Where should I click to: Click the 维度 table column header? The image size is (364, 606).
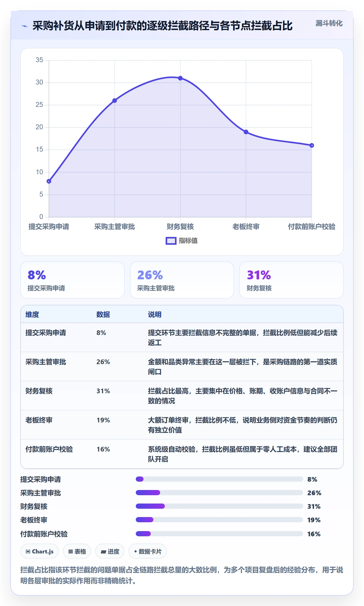tap(32, 314)
